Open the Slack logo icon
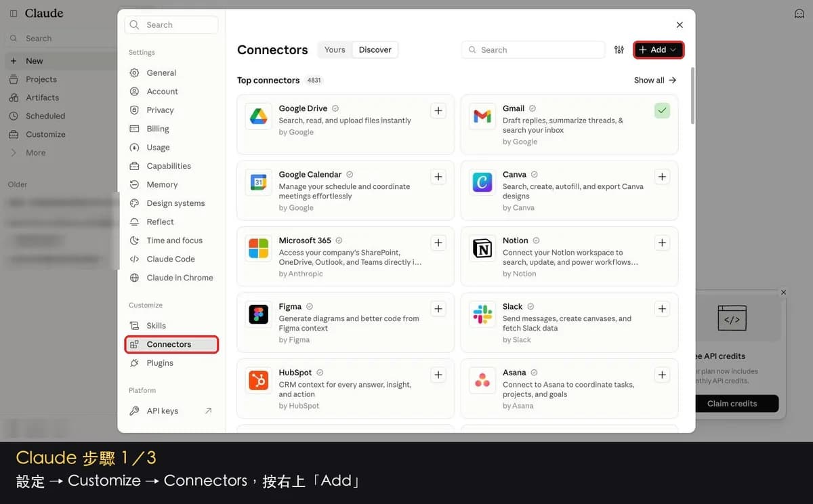813x504 pixels. (x=482, y=314)
